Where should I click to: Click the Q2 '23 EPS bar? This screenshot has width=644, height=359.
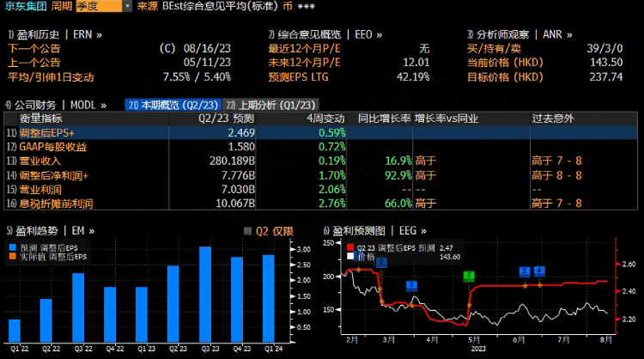click(173, 304)
